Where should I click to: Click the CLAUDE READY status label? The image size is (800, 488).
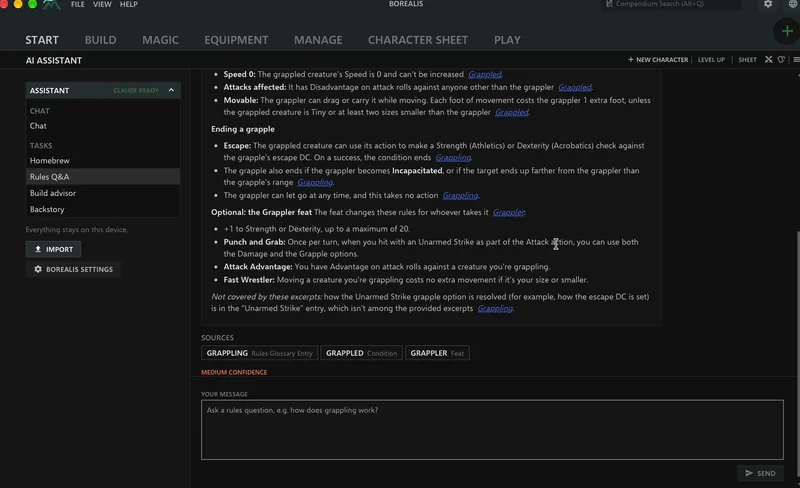tap(136, 90)
